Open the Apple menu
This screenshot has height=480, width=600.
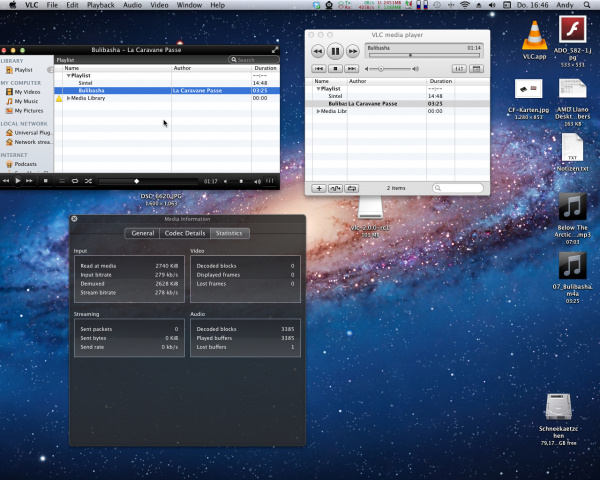tap(12, 5)
